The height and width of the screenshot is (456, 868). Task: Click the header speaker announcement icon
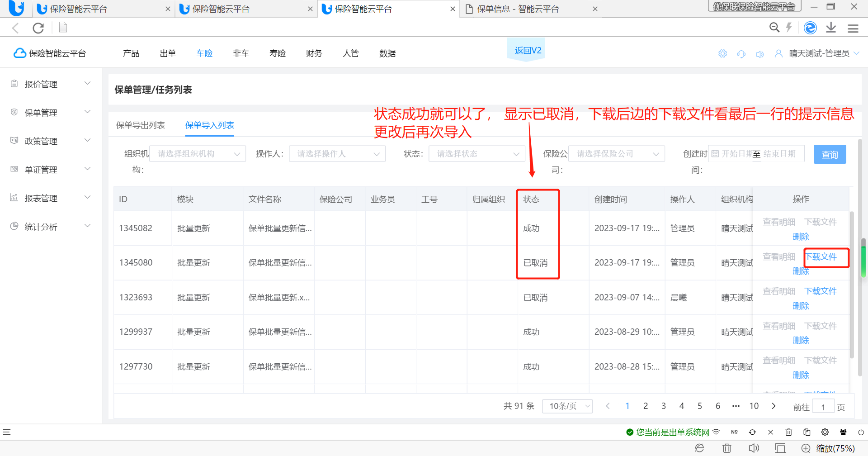click(760, 54)
